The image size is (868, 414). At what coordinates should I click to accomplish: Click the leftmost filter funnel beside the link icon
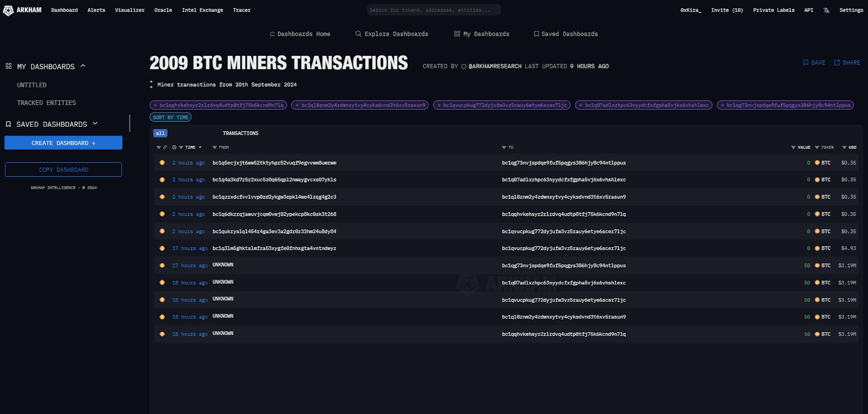tap(158, 147)
